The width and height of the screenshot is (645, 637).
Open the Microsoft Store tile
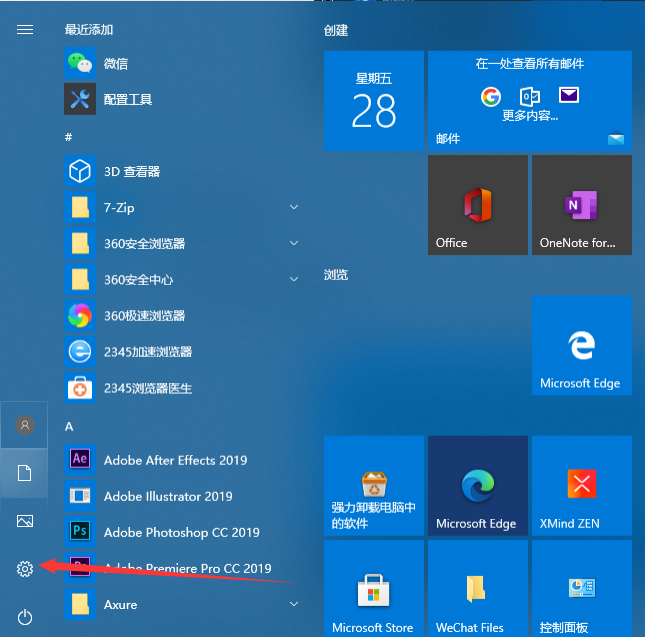pos(373,588)
